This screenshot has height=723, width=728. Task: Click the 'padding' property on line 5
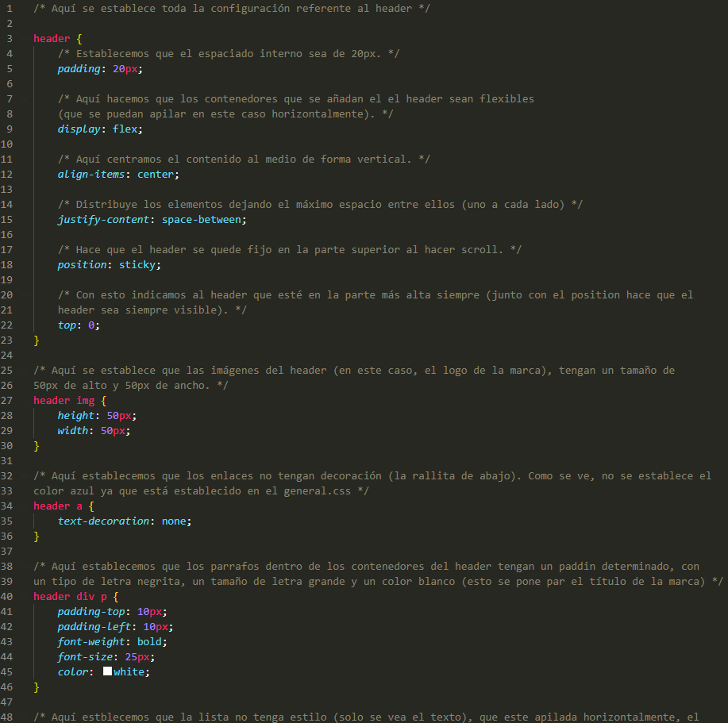point(79,69)
